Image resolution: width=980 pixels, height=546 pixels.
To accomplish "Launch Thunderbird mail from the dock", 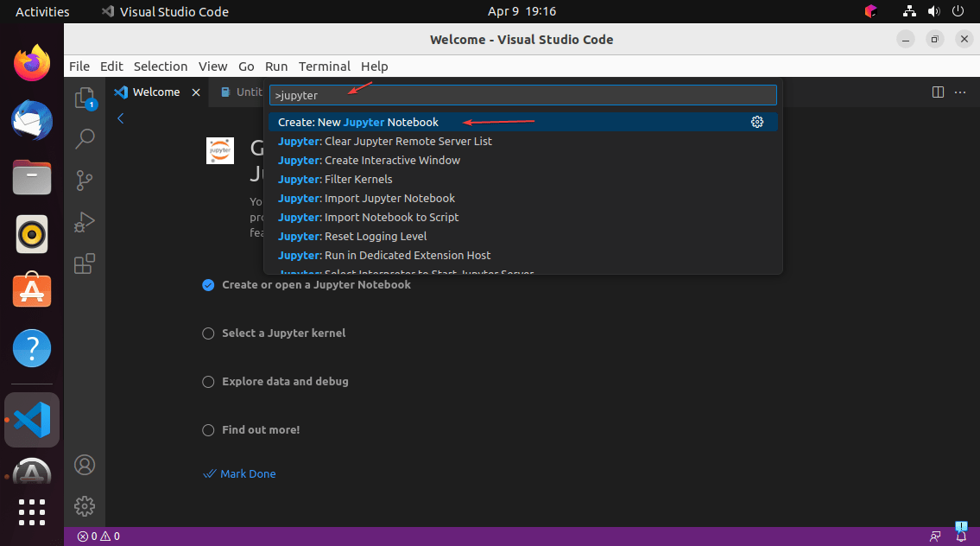I will click(x=32, y=120).
